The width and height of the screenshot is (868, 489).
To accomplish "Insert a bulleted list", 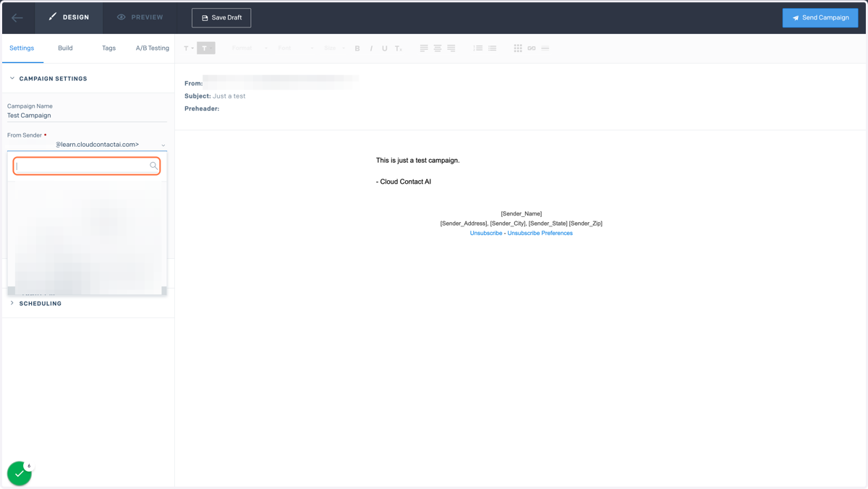I will tap(492, 48).
